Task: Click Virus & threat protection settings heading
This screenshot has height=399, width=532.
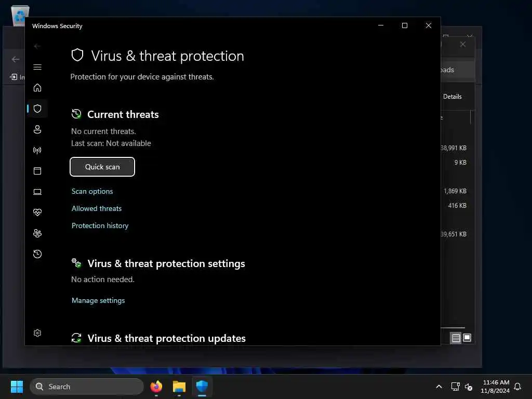Action: pos(166,263)
